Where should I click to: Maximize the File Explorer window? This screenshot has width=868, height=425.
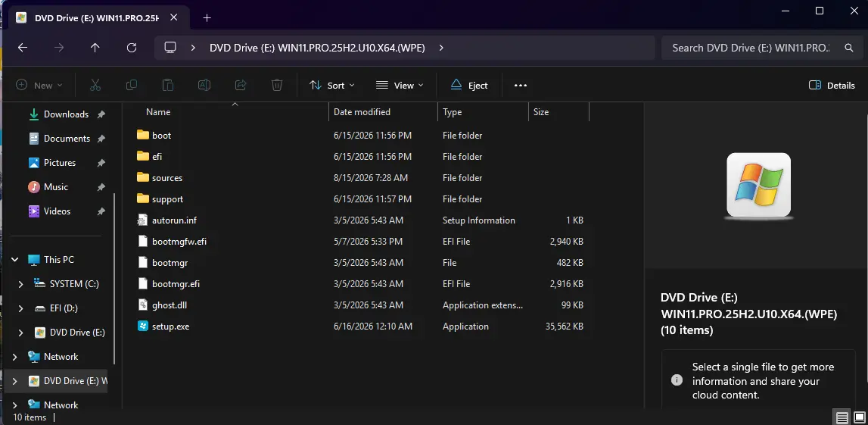pyautogui.click(x=820, y=11)
